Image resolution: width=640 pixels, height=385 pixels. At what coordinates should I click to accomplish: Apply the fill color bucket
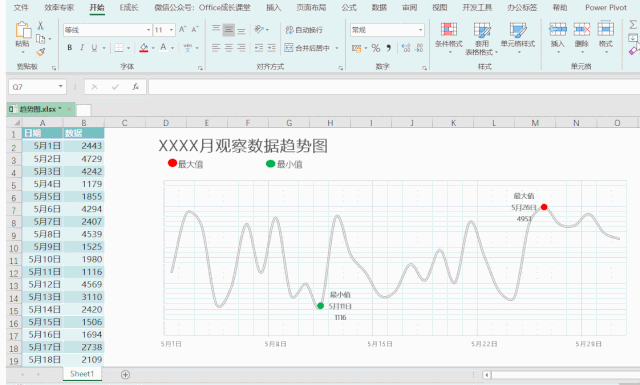point(144,48)
